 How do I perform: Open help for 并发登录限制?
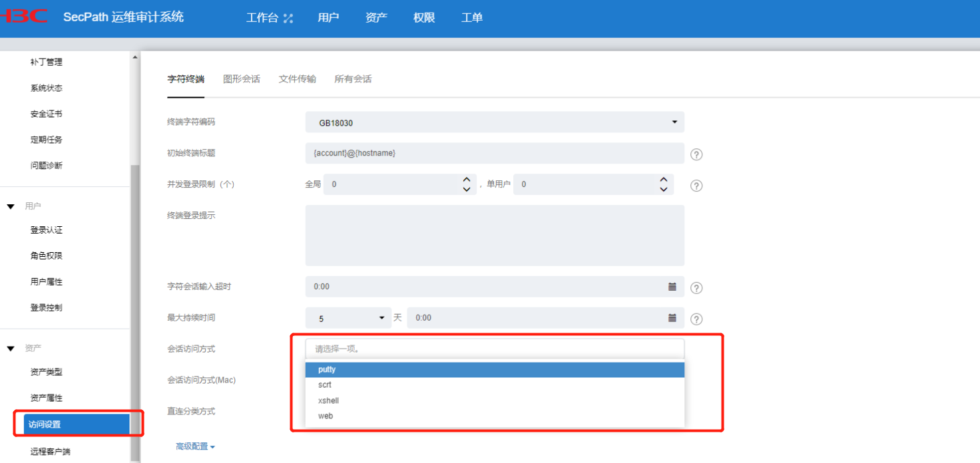[696, 186]
